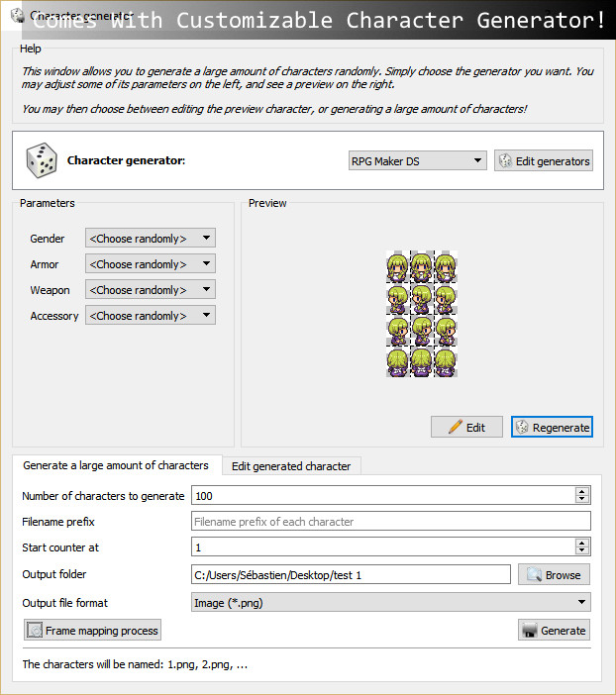Open the Accessory parameter dropdown
The width and height of the screenshot is (616, 695).
[x=151, y=316]
